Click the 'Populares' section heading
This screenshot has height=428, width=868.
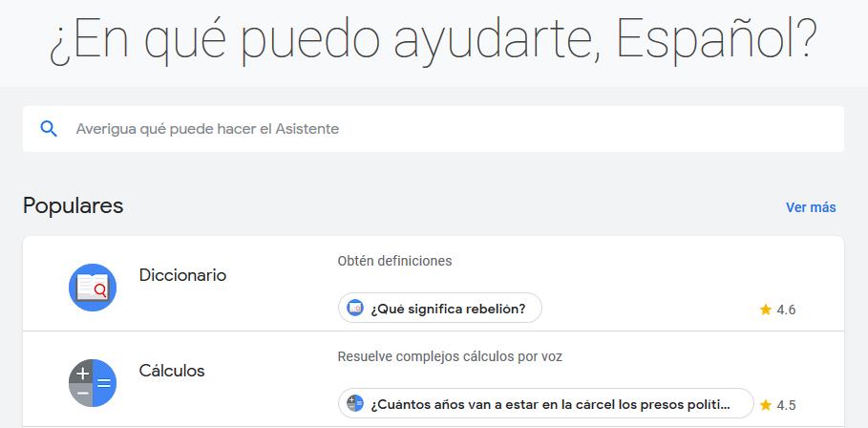[74, 206]
